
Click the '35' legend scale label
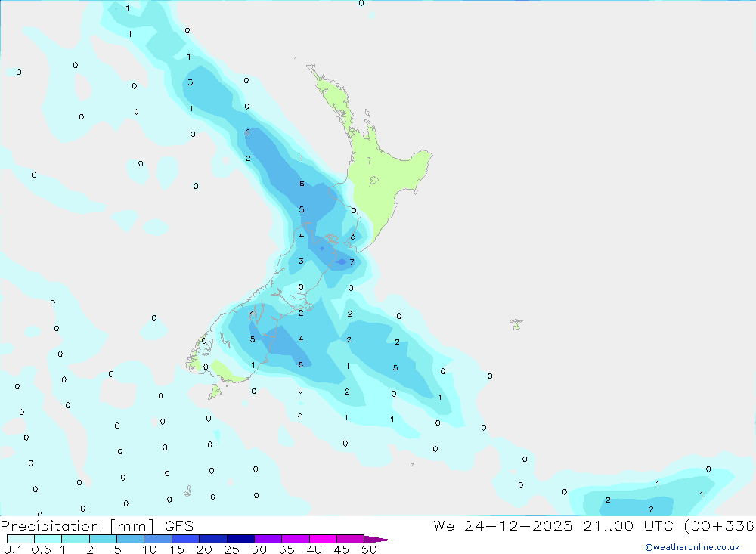[x=287, y=549]
